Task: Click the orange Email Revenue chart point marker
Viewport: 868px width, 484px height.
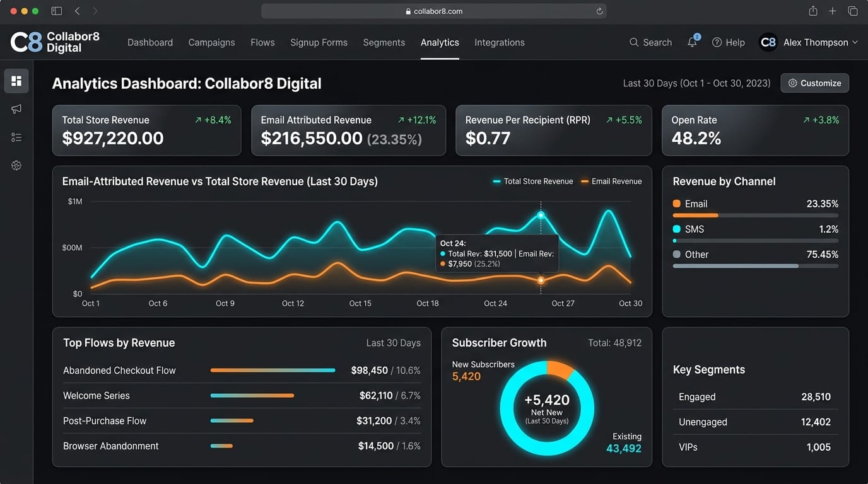Action: (541, 280)
